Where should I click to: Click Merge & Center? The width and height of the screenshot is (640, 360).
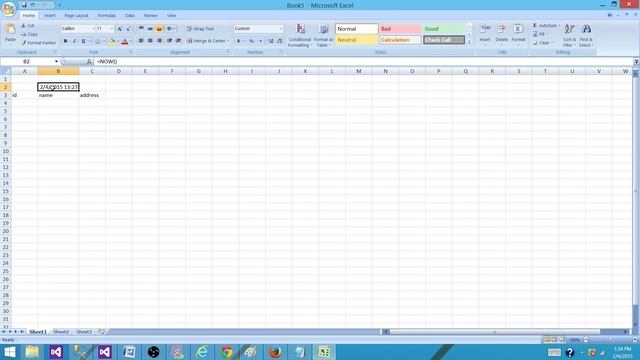click(206, 41)
